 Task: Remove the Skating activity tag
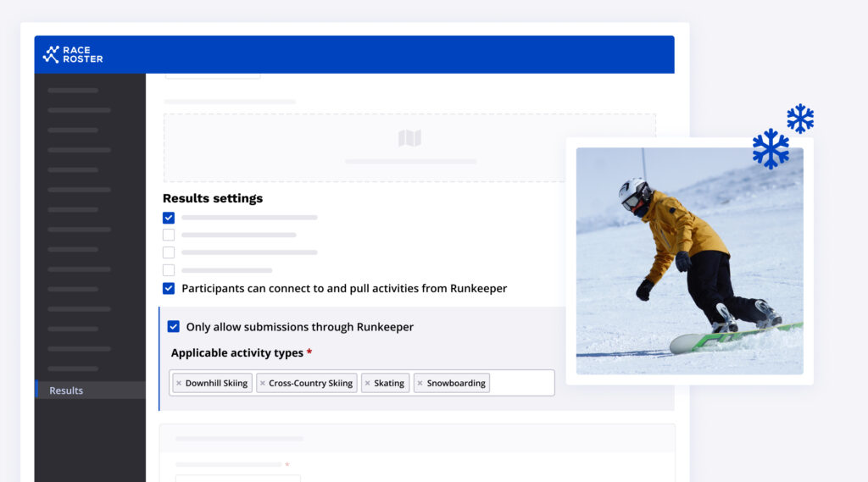(367, 384)
